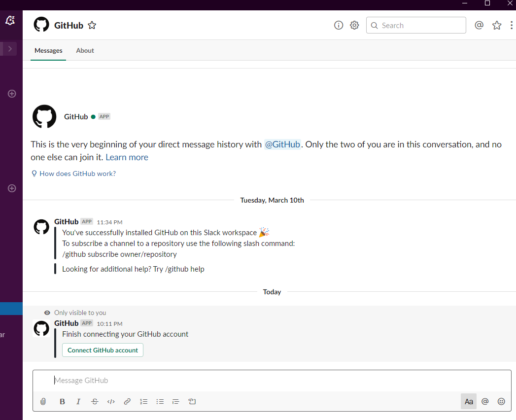The height and width of the screenshot is (420, 516).
Task: Toggle the Aa formatting toolbar
Action: tap(469, 402)
